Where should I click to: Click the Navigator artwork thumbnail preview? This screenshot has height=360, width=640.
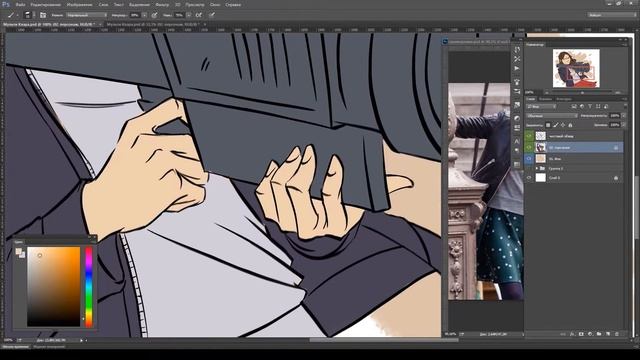[576, 69]
